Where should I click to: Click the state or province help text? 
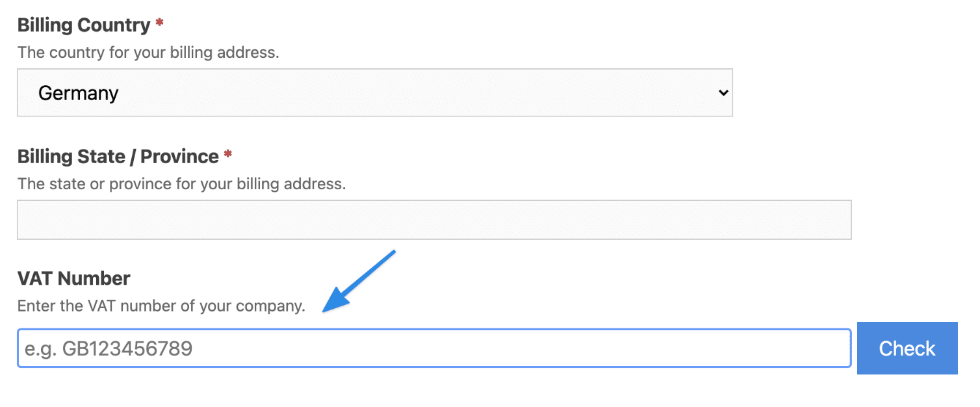pyautogui.click(x=181, y=183)
